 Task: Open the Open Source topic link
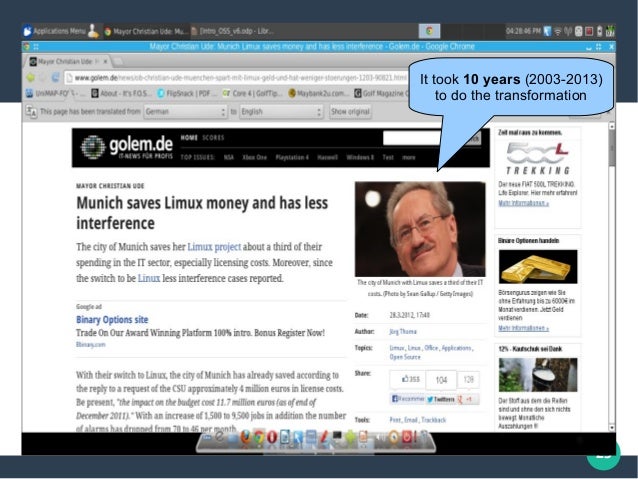click(405, 357)
